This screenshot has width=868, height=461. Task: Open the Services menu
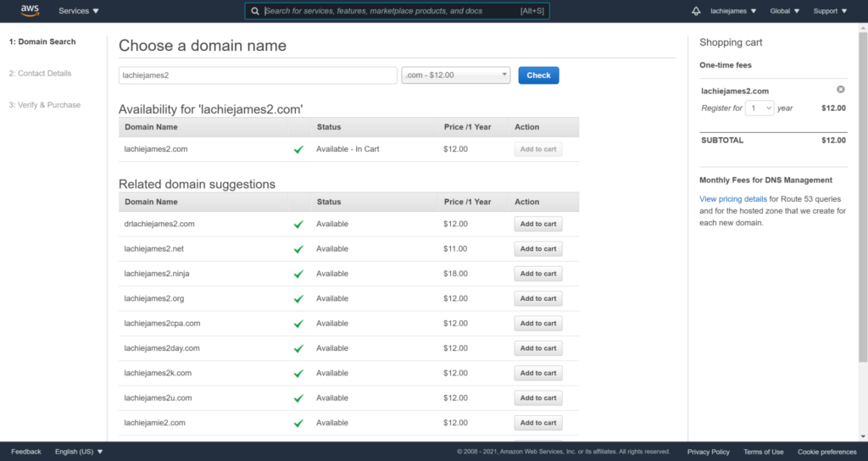(x=79, y=11)
